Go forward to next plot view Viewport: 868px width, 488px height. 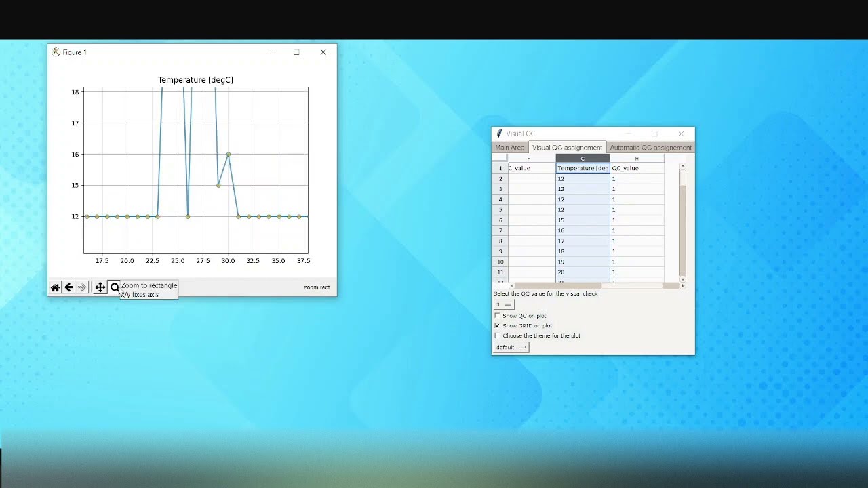pos(82,287)
